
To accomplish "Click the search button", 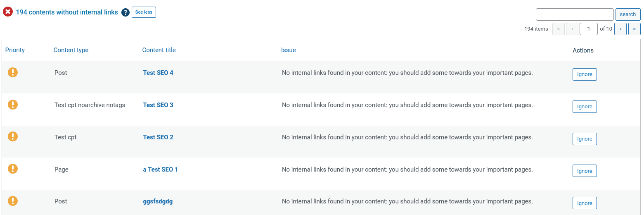I will (x=628, y=14).
